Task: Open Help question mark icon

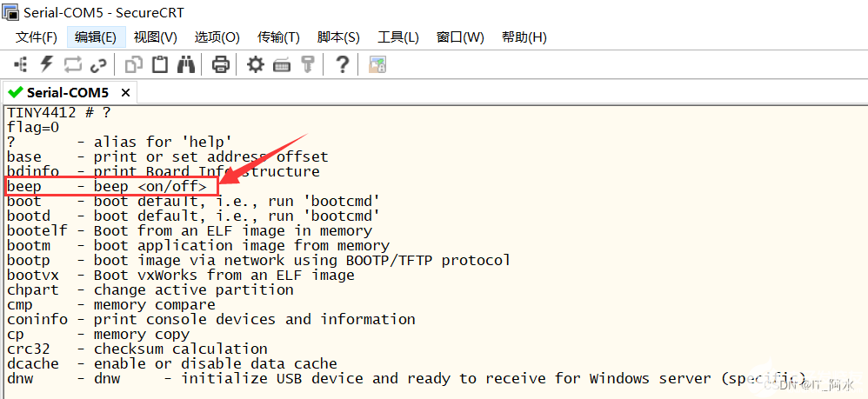Action: [x=343, y=64]
